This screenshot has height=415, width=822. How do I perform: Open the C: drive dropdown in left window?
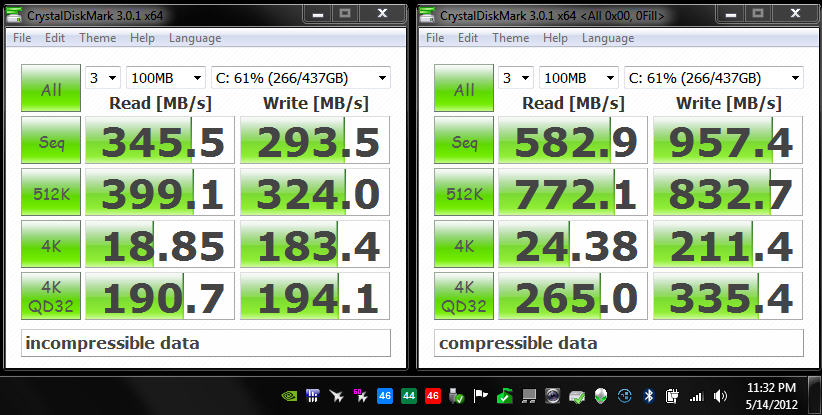[x=300, y=78]
